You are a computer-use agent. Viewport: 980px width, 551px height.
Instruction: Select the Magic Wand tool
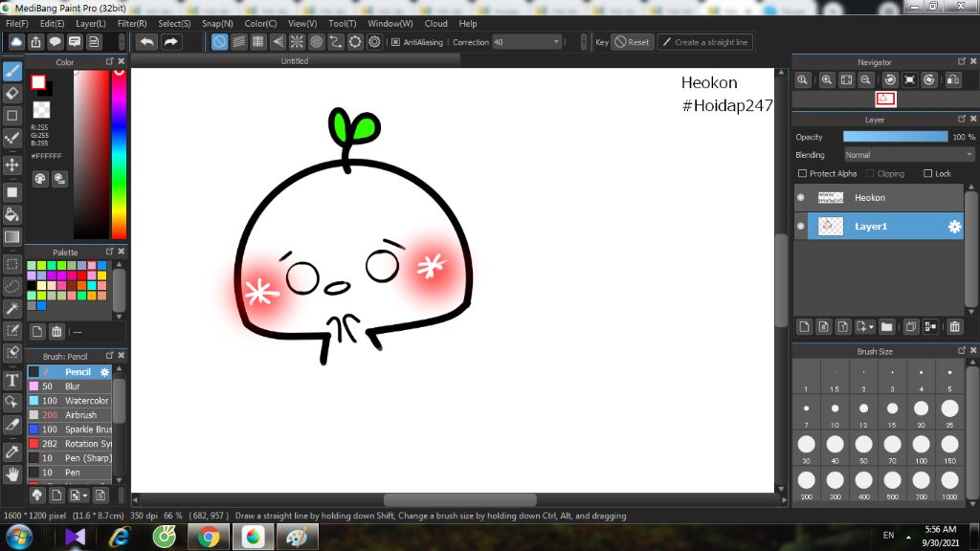11,308
